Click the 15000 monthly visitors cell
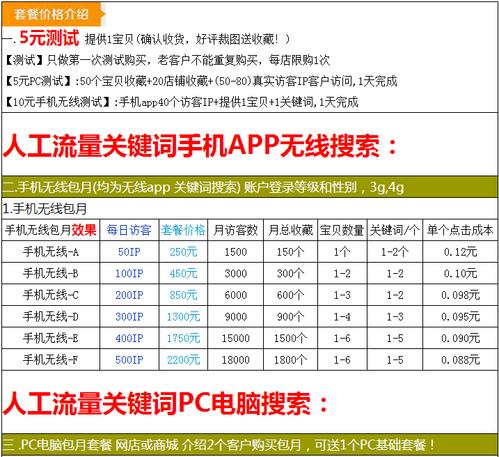Image resolution: width=499 pixels, height=457 pixels. click(235, 338)
